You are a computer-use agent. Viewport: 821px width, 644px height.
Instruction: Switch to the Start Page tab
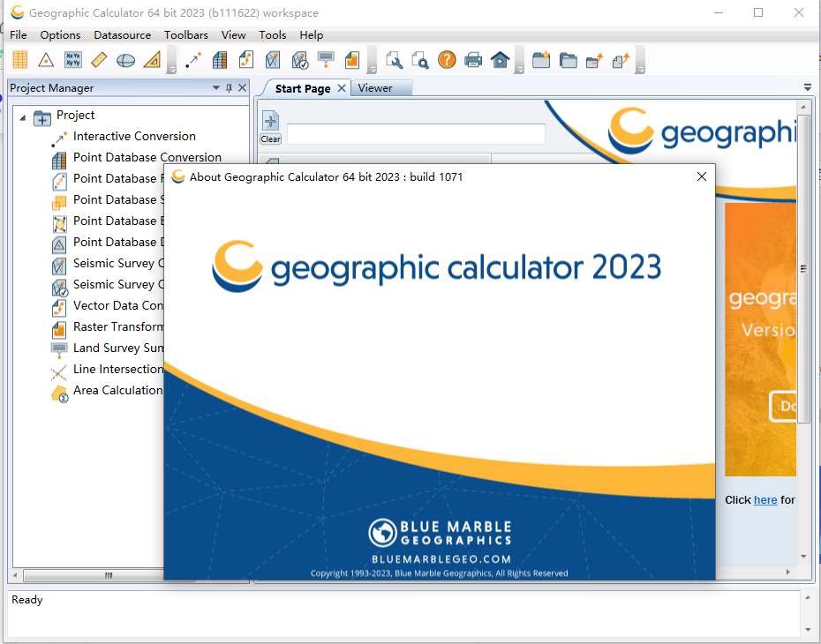[303, 88]
